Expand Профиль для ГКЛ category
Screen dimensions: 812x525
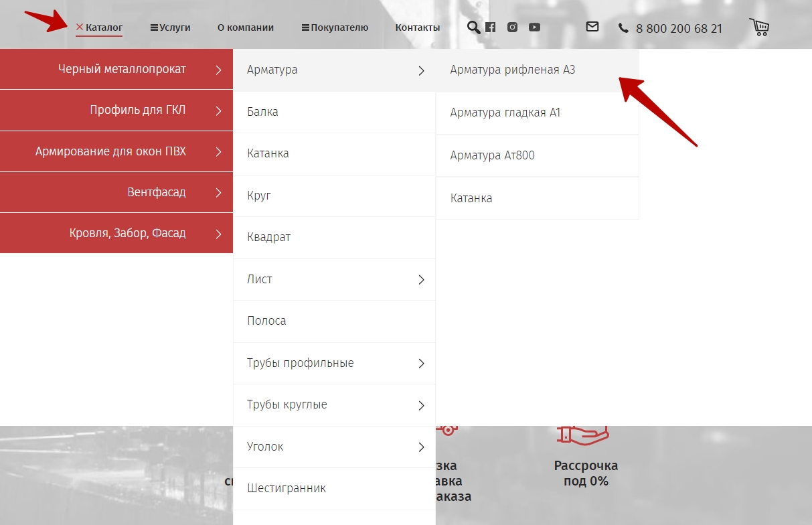click(x=138, y=110)
